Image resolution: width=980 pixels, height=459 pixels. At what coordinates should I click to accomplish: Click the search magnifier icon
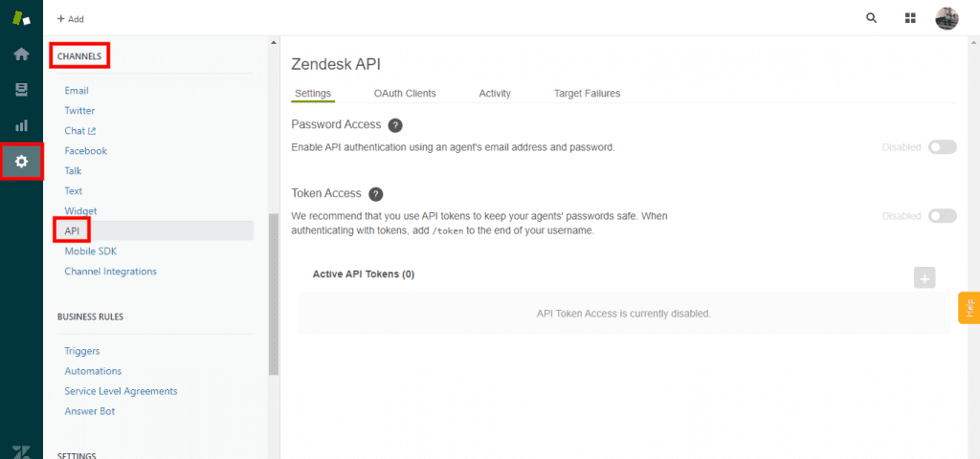tap(871, 18)
